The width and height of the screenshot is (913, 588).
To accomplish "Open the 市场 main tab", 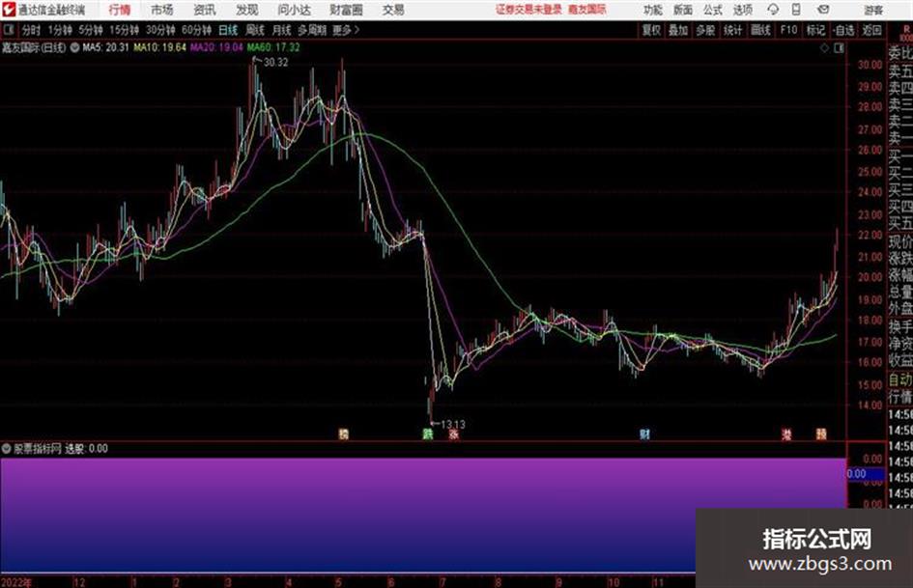I will pos(162,10).
